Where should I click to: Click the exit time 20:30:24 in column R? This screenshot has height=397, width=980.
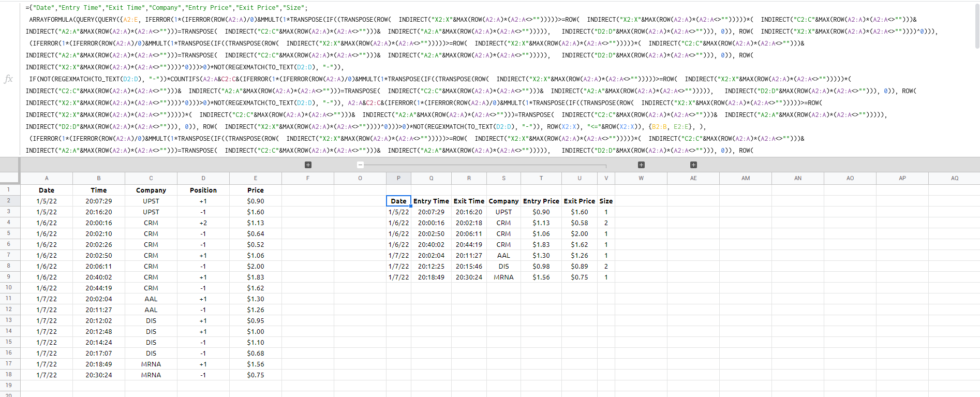click(x=469, y=277)
